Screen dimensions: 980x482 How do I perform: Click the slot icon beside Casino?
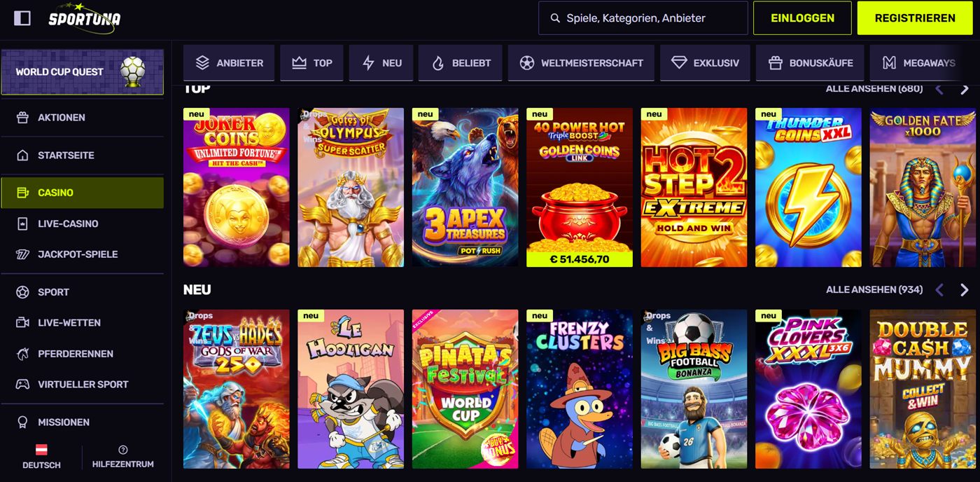(x=22, y=193)
